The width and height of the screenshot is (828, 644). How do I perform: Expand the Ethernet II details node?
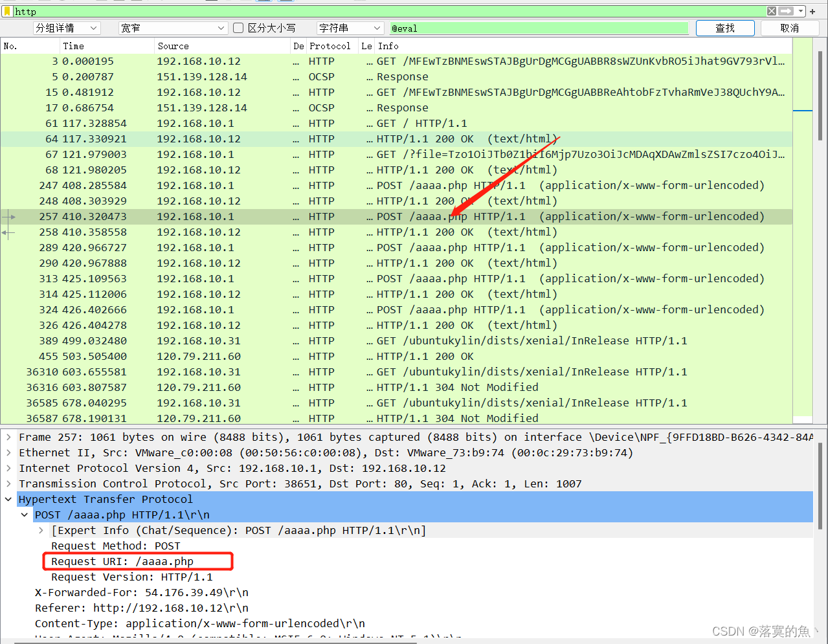coord(8,452)
